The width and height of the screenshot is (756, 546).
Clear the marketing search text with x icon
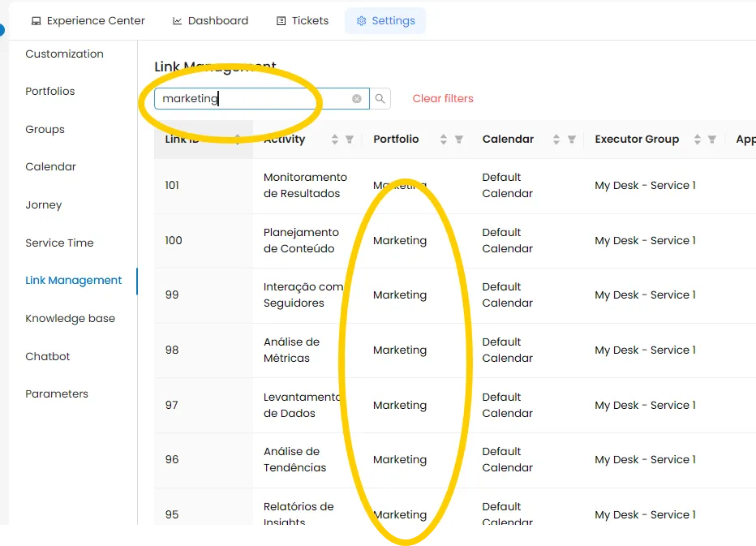coord(357,98)
